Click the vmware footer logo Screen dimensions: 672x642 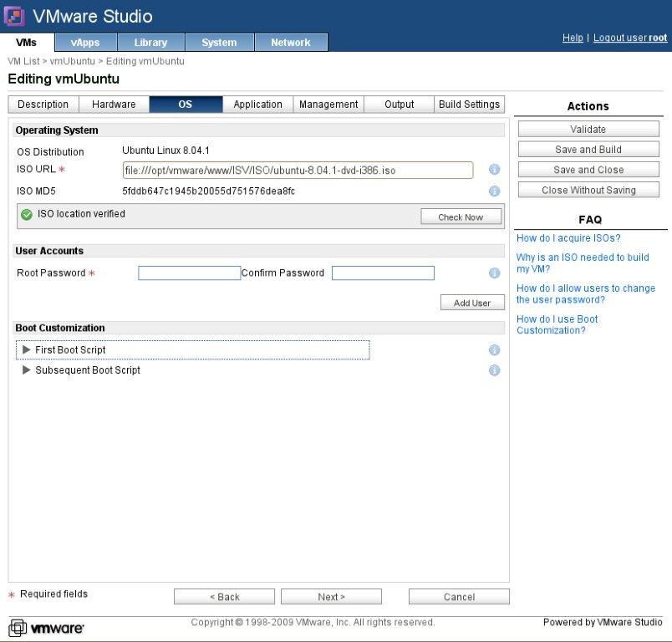(x=46, y=628)
